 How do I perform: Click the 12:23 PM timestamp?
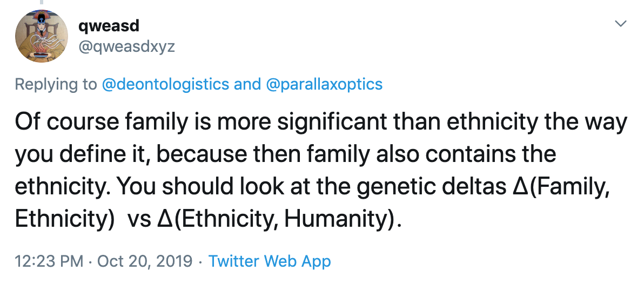coord(49,261)
